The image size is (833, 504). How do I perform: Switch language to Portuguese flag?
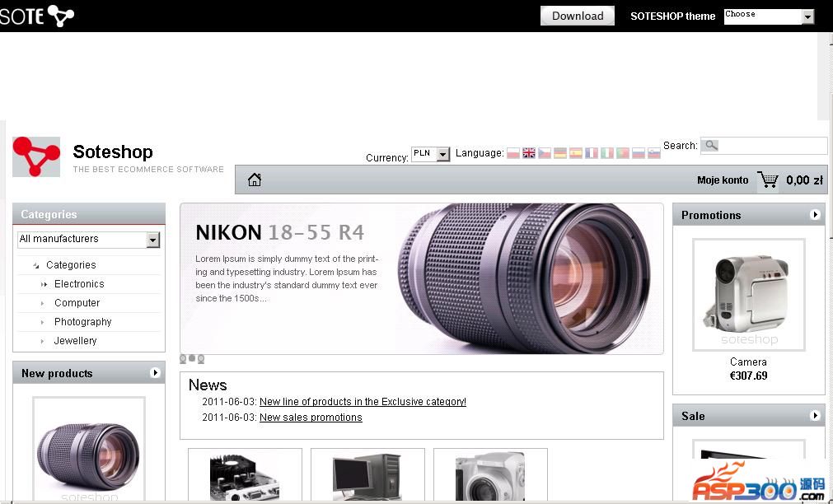pos(623,153)
